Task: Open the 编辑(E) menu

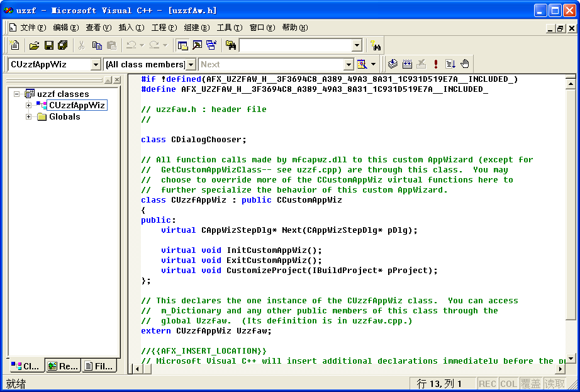Action: pyautogui.click(x=66, y=28)
